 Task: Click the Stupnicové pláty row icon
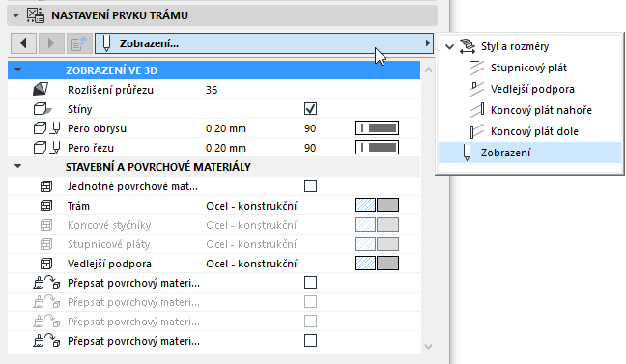[46, 244]
